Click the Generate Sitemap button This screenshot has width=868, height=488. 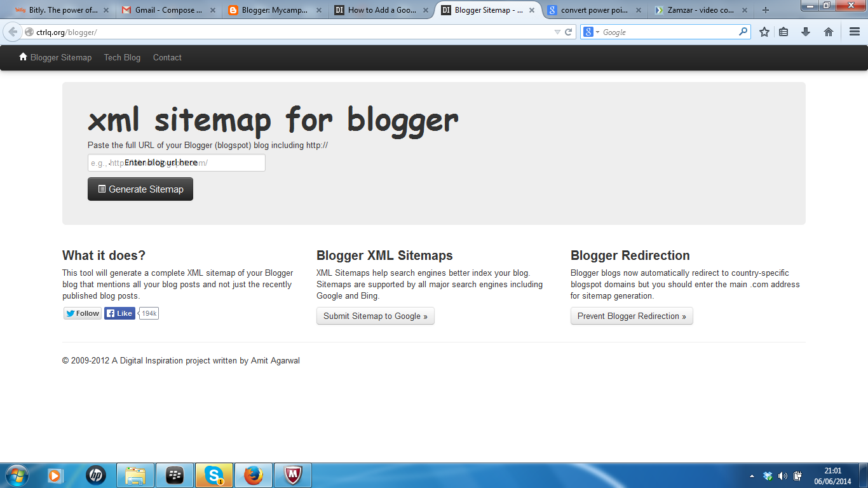(x=140, y=189)
